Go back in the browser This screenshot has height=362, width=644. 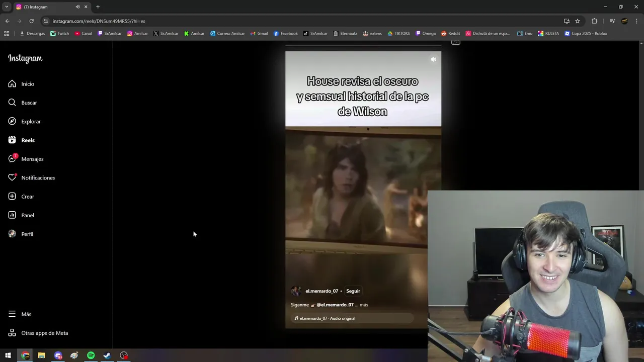pyautogui.click(x=7, y=21)
